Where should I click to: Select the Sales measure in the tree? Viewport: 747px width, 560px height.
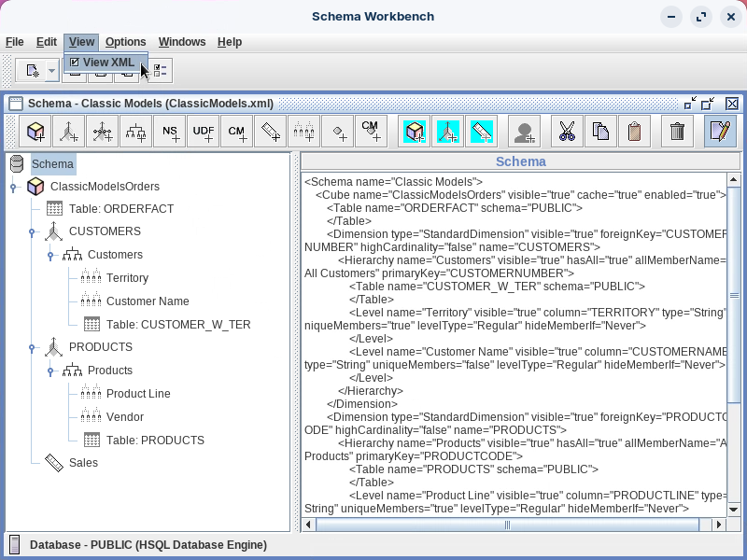[82, 463]
